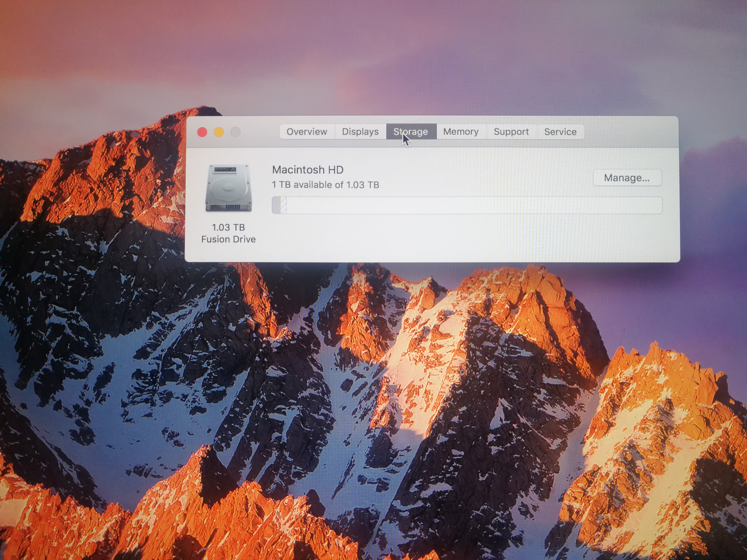Click the Manage... button
The image size is (747, 560).
[x=627, y=178]
